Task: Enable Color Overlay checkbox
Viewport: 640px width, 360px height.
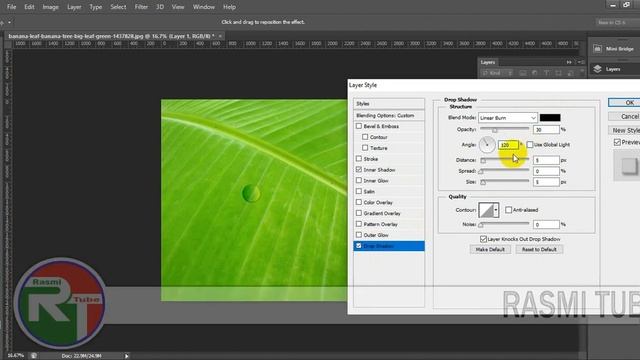Action: point(359,202)
